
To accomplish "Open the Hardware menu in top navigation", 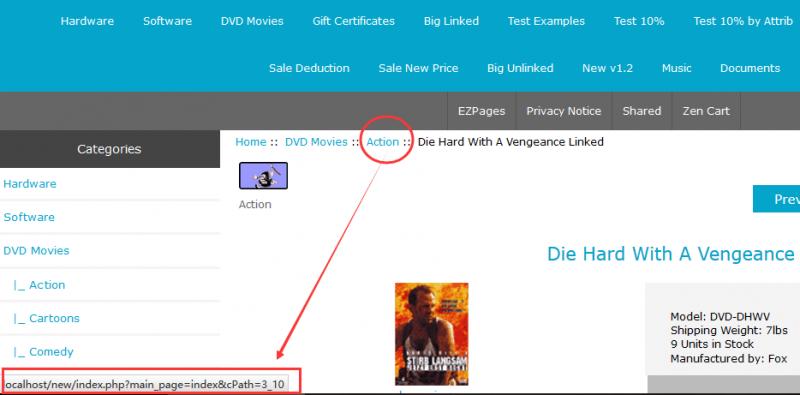I will click(x=87, y=21).
